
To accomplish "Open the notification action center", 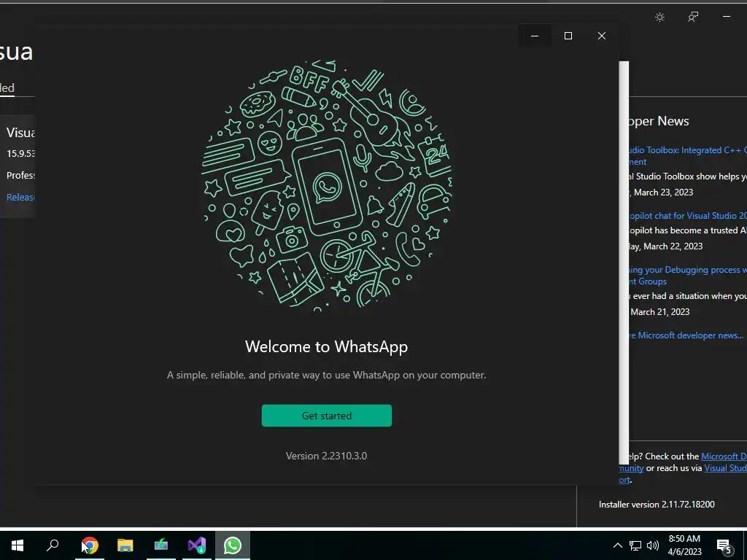I will (x=724, y=546).
